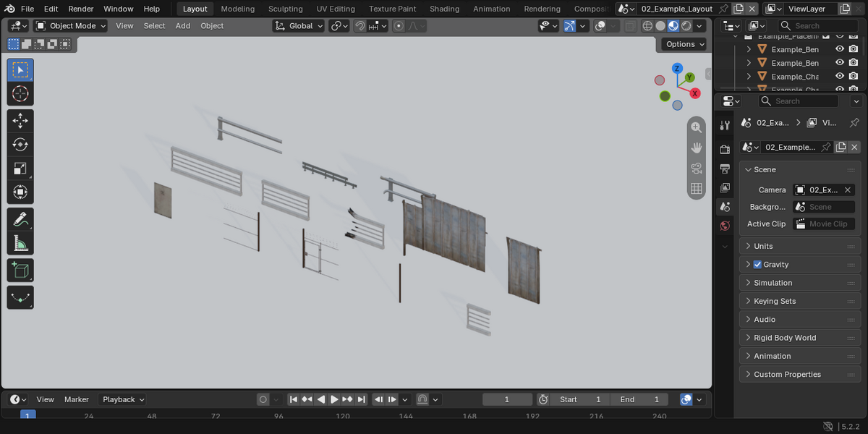Toggle proportional editing

click(x=399, y=25)
